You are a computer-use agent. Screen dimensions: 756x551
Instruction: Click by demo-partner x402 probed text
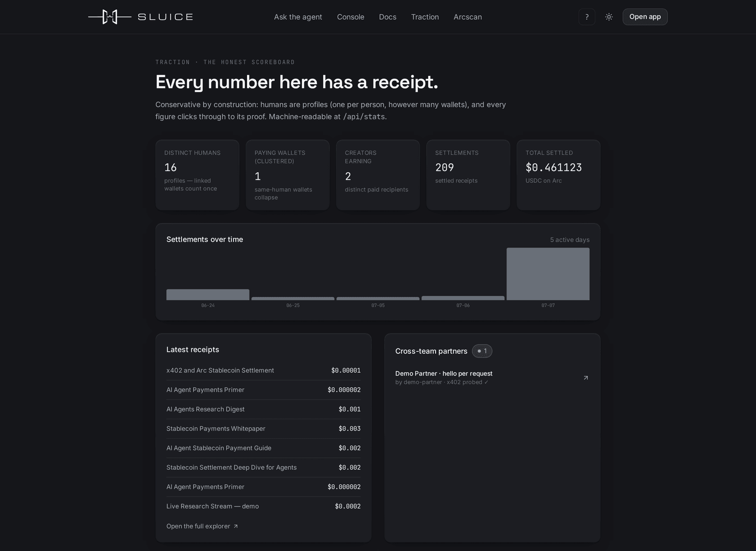(442, 382)
